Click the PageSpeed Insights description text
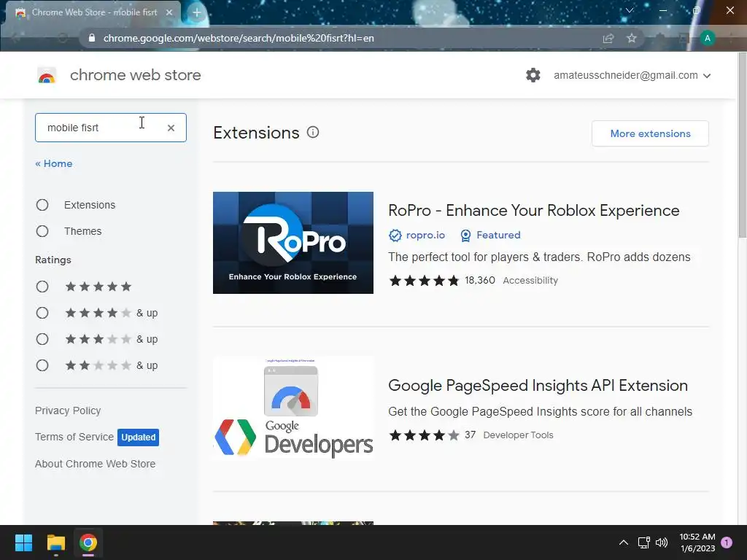This screenshot has height=560, width=747. pyautogui.click(x=541, y=411)
